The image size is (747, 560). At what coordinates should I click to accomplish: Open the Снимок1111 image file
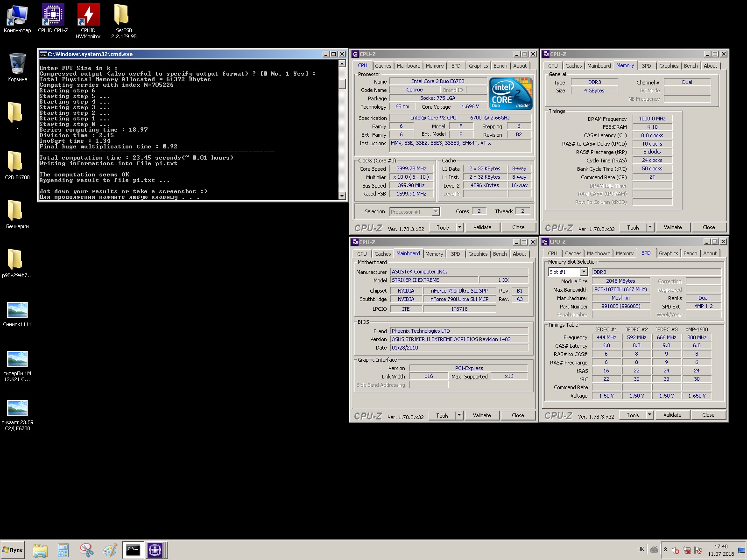coord(17,313)
